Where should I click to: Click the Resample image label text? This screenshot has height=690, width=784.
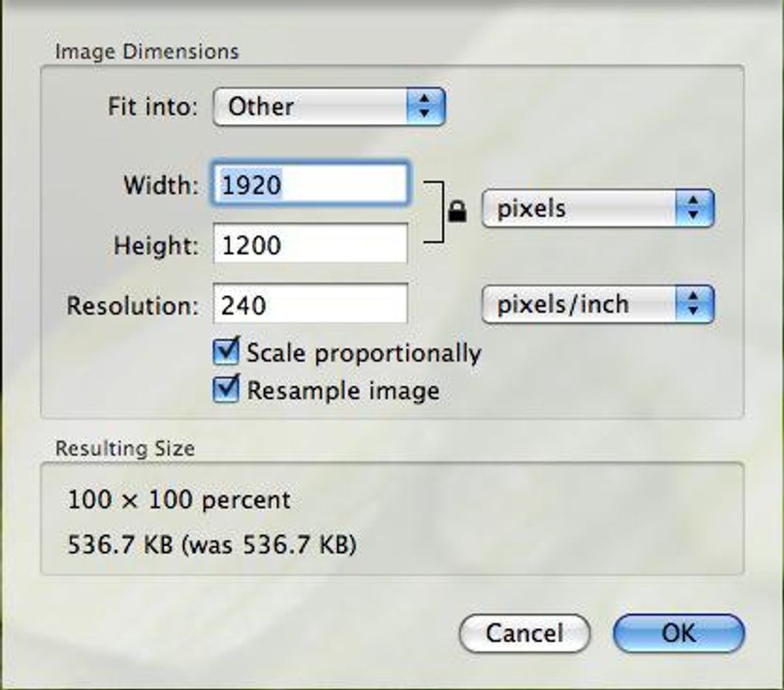point(343,391)
